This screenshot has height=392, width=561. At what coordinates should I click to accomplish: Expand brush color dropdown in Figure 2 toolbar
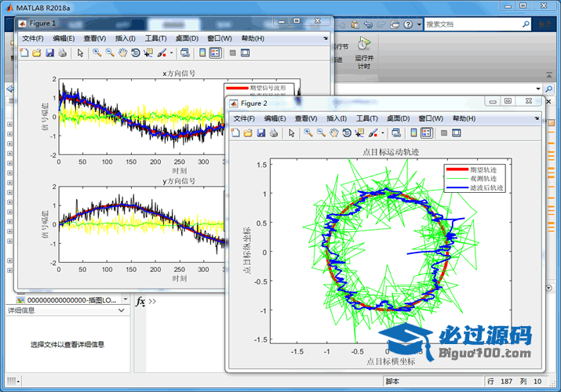coord(383,133)
